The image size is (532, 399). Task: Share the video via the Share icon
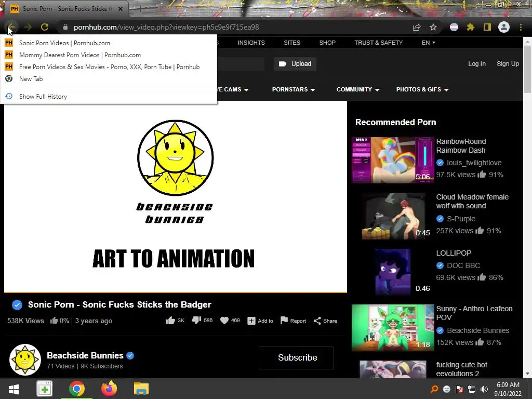coord(317,321)
